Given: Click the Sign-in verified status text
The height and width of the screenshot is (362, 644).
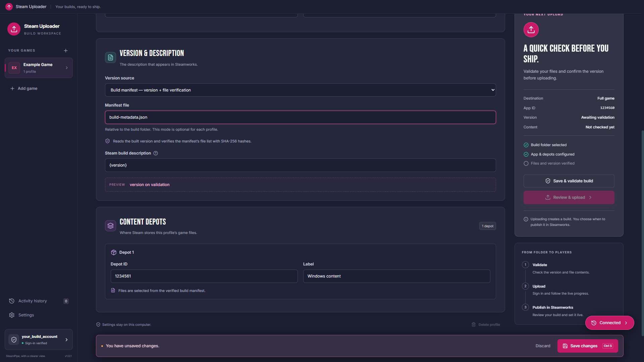Looking at the screenshot, I should [36, 343].
